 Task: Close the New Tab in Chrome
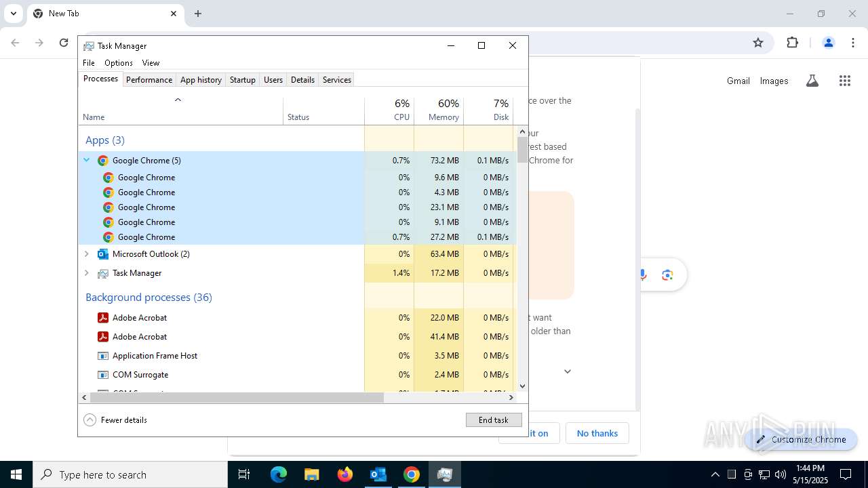pyautogui.click(x=173, y=14)
